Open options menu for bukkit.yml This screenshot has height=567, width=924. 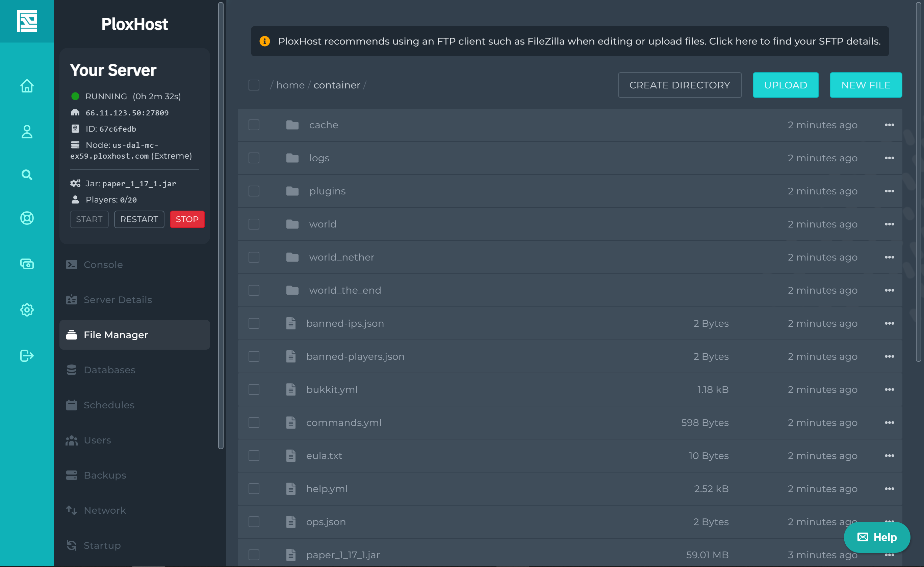889,389
